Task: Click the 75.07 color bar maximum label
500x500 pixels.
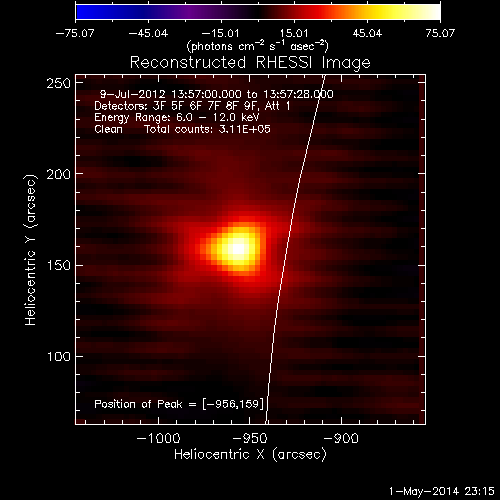Action: point(440,33)
